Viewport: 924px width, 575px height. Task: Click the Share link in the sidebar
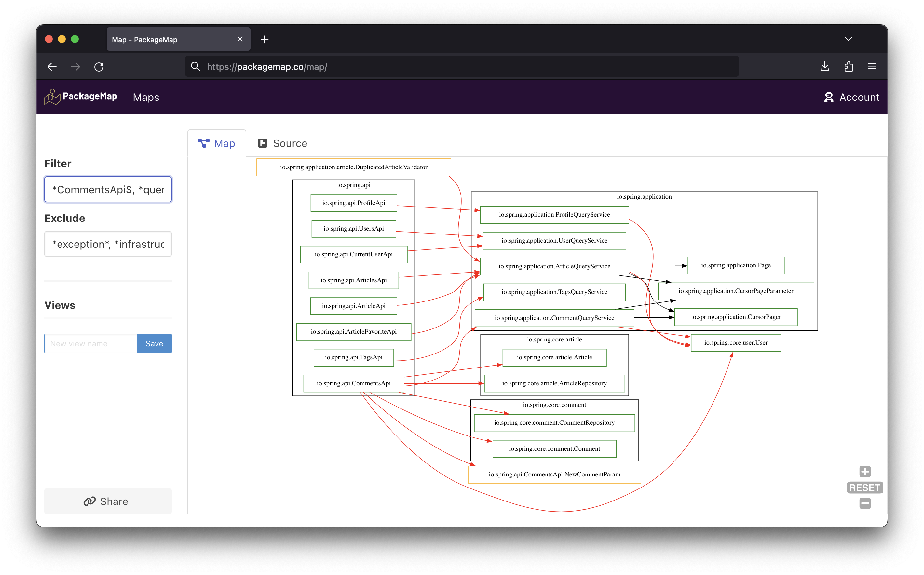(x=108, y=501)
